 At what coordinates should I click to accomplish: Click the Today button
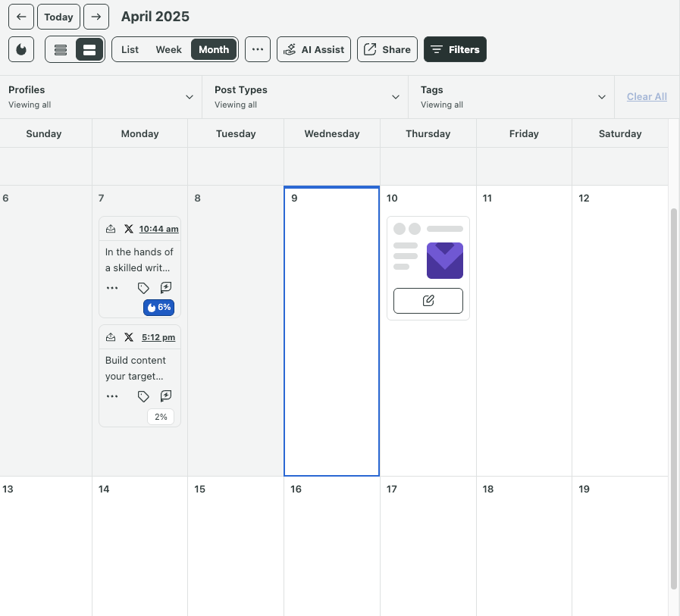coord(58,16)
